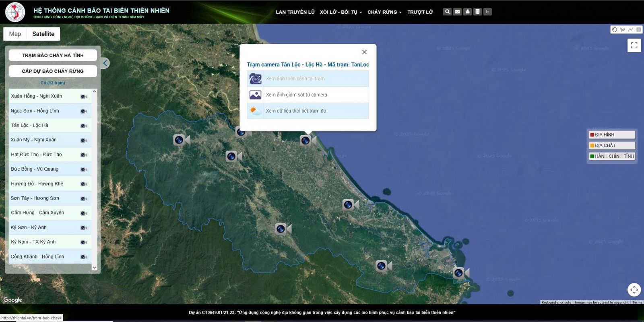The height and width of the screenshot is (322, 644).
Task: Click the CẤP DỰ BÁO CHÁY RỪNG button
Action: point(53,71)
